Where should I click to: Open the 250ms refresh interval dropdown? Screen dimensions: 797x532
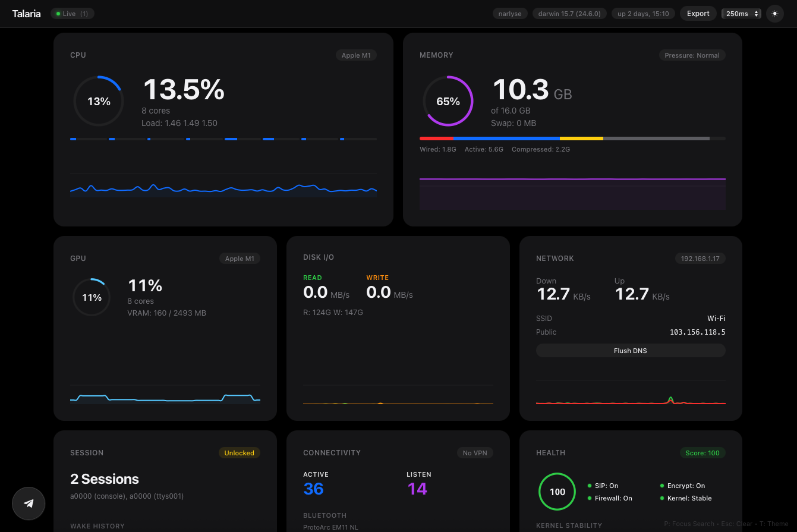coord(741,14)
